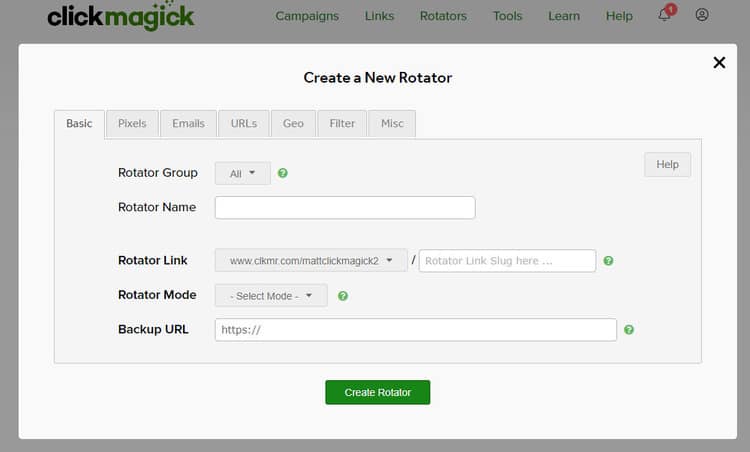Show help tooltip for Rotator Link

[608, 261]
